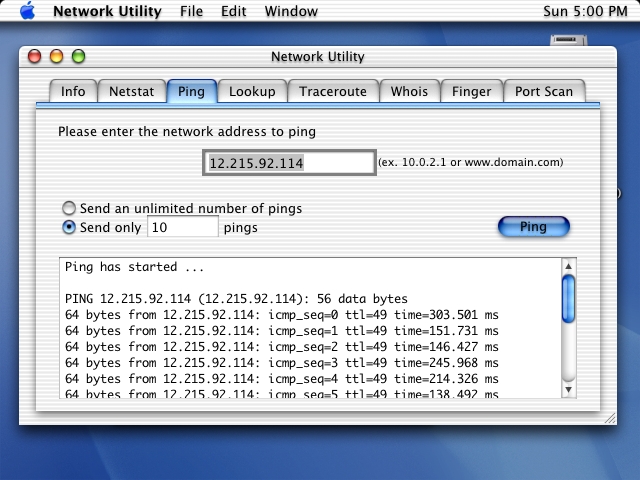Screen dimensions: 640x480
Task: Minimize window with the yellow button
Action: (x=56, y=56)
